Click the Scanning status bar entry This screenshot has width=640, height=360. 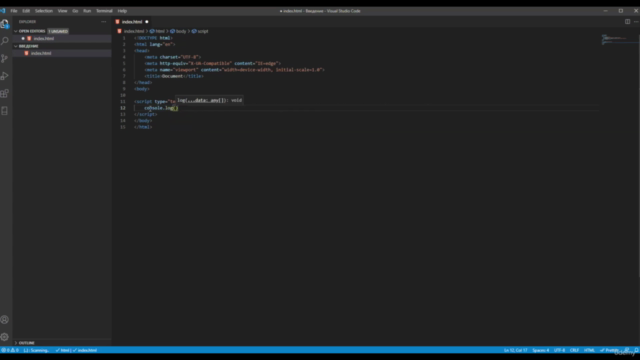pos(36,350)
